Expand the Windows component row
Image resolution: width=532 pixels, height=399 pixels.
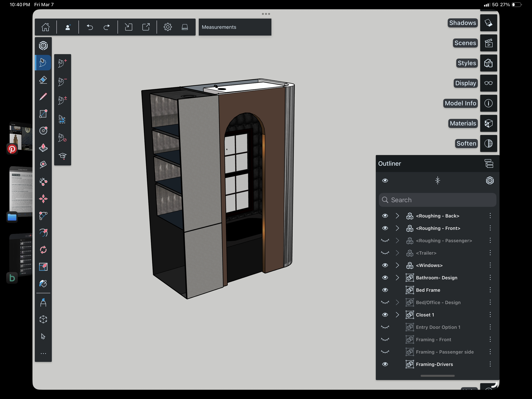click(x=397, y=265)
